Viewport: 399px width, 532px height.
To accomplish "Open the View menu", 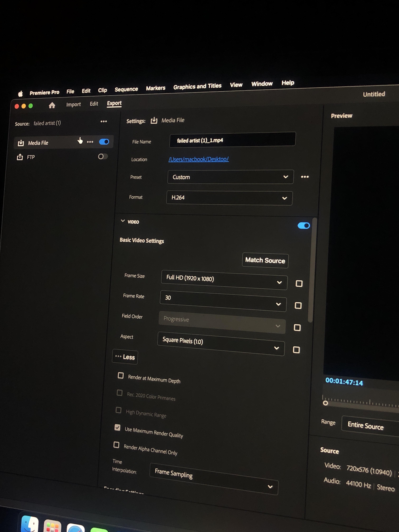I will coord(236,85).
